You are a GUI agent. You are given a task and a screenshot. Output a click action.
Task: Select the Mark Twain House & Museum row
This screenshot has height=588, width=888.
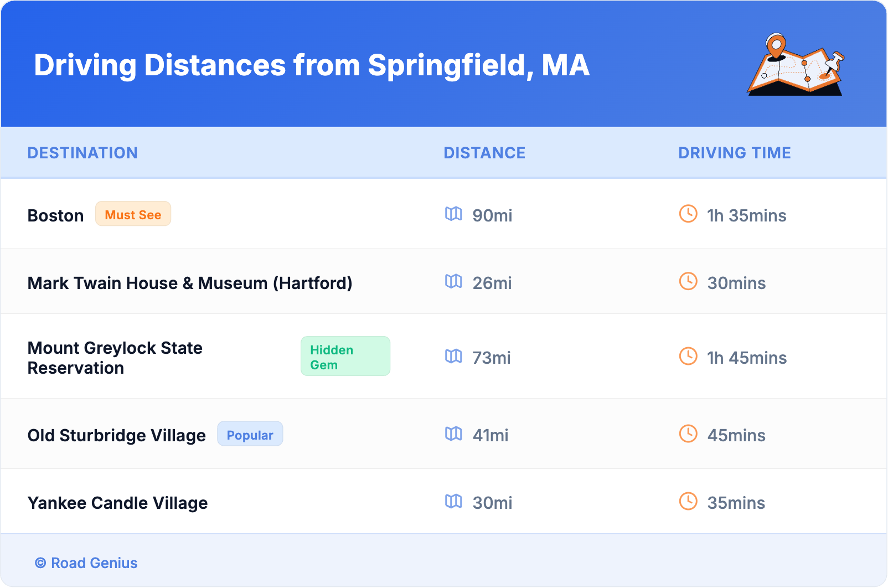pos(190,283)
